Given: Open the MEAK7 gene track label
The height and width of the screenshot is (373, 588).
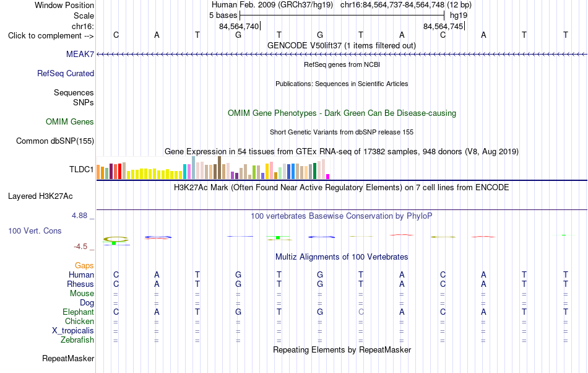Looking at the screenshot, I should pyautogui.click(x=80, y=54).
